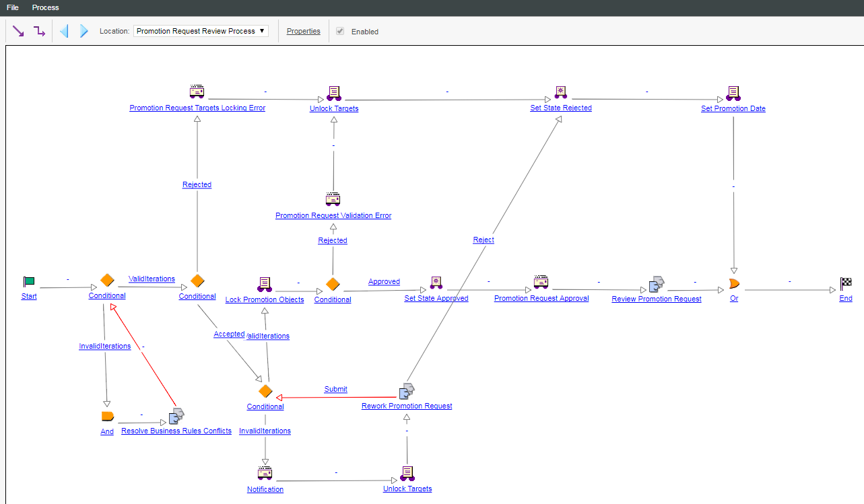The width and height of the screenshot is (864, 504).
Task: Click the Promotion Request Approval label link
Action: (x=541, y=298)
